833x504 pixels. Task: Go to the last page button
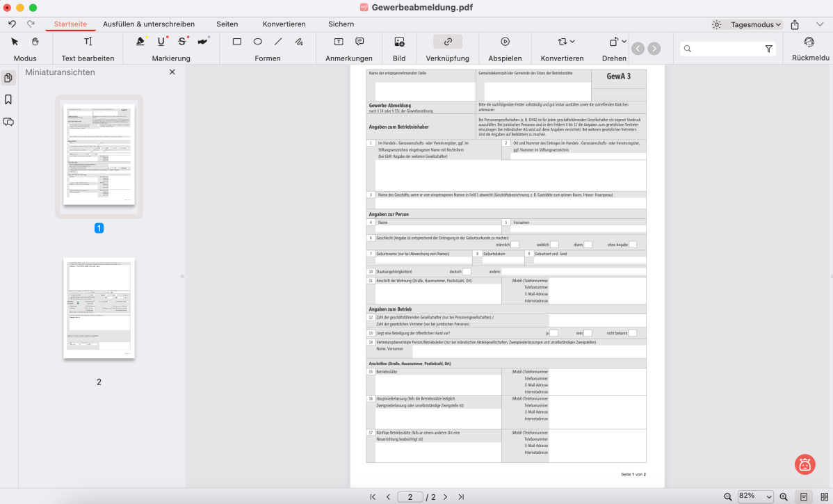coord(461,497)
